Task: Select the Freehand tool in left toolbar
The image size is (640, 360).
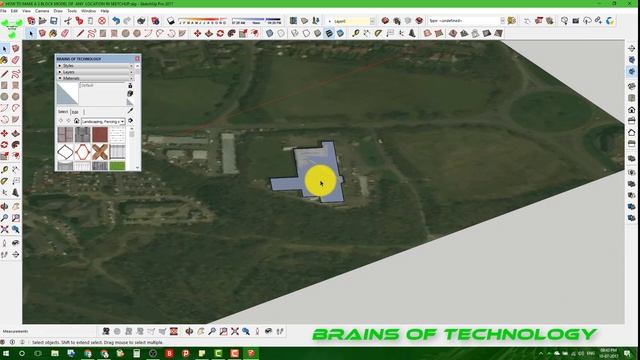Action: [16, 74]
